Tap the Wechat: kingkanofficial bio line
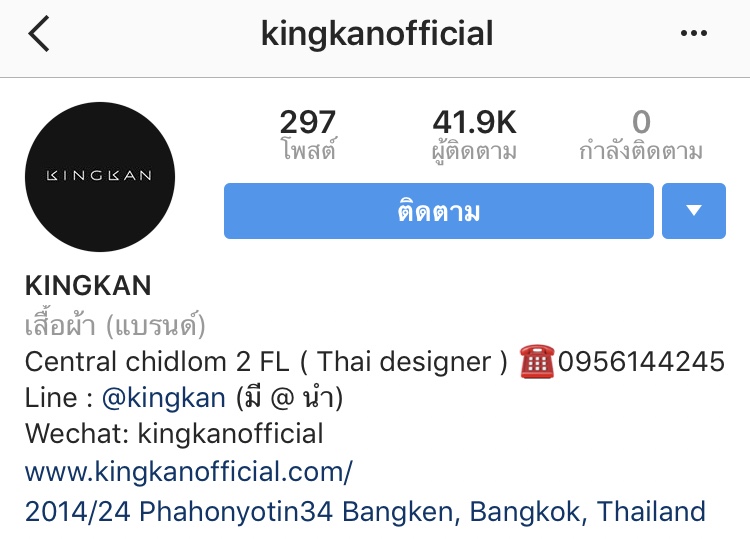This screenshot has width=750, height=539. [174, 434]
